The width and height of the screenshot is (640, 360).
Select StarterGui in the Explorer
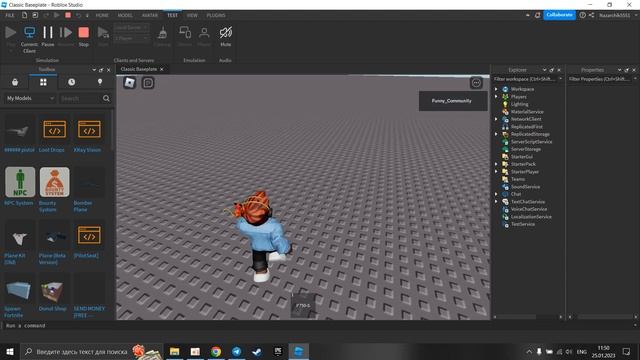coord(522,157)
